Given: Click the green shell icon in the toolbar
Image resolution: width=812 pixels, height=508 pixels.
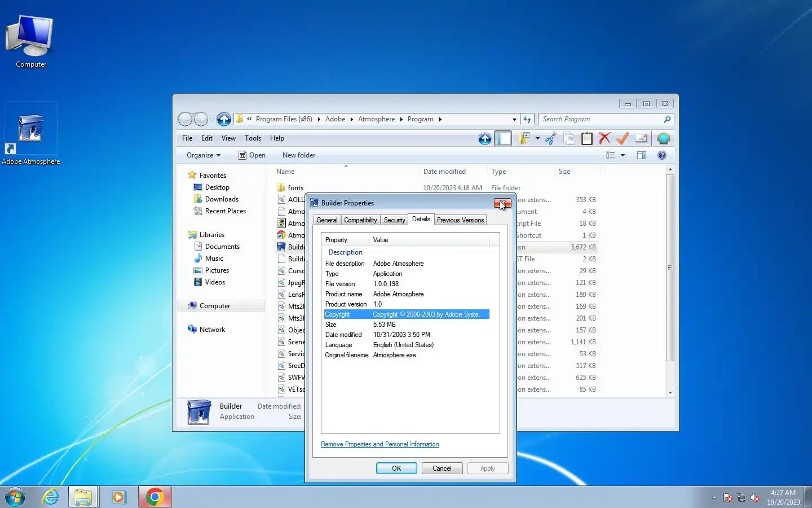Looking at the screenshot, I should click(664, 138).
